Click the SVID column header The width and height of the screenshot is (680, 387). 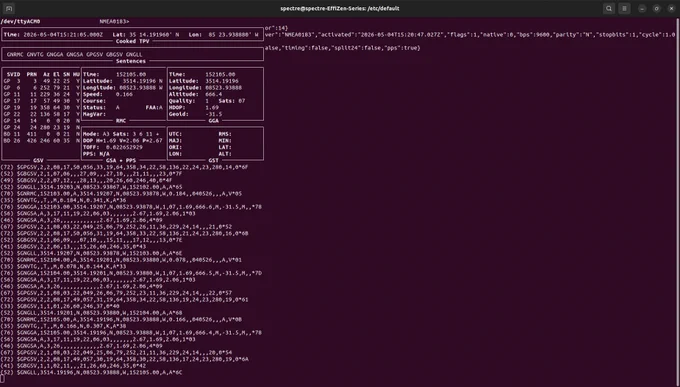pyautogui.click(x=13, y=74)
